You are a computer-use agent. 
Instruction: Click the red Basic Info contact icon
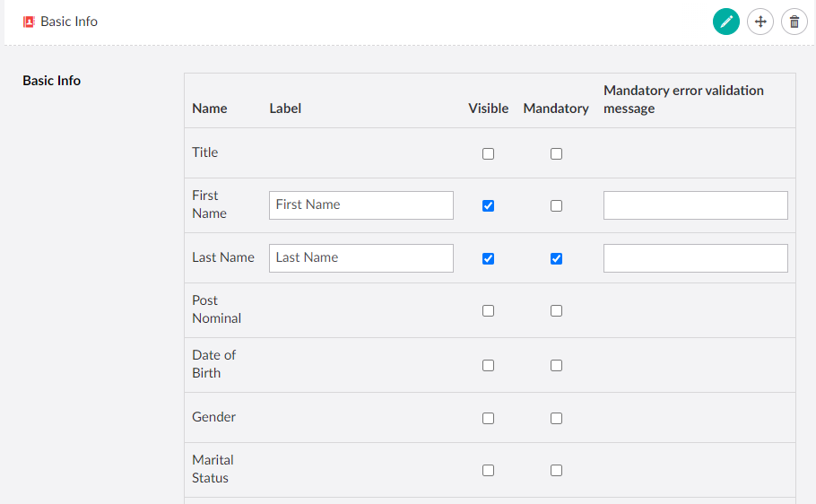coord(29,22)
